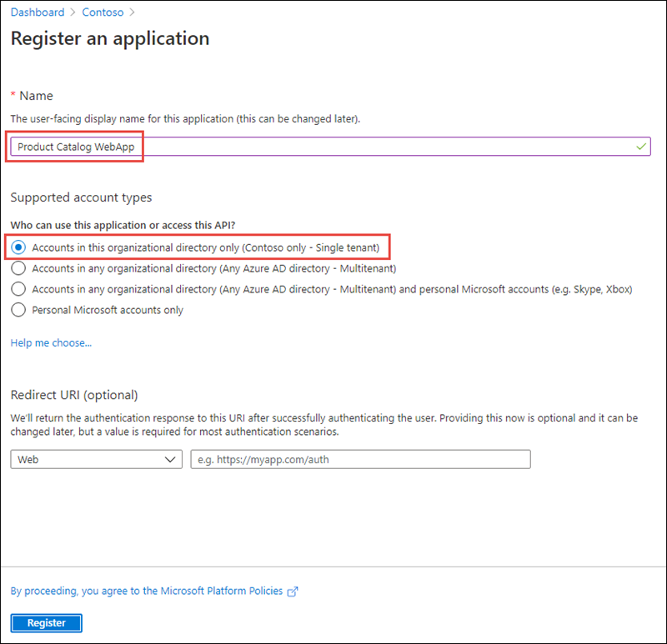Click 'Who can use this application' text
Screen dimensions: 667x644
tap(123, 225)
